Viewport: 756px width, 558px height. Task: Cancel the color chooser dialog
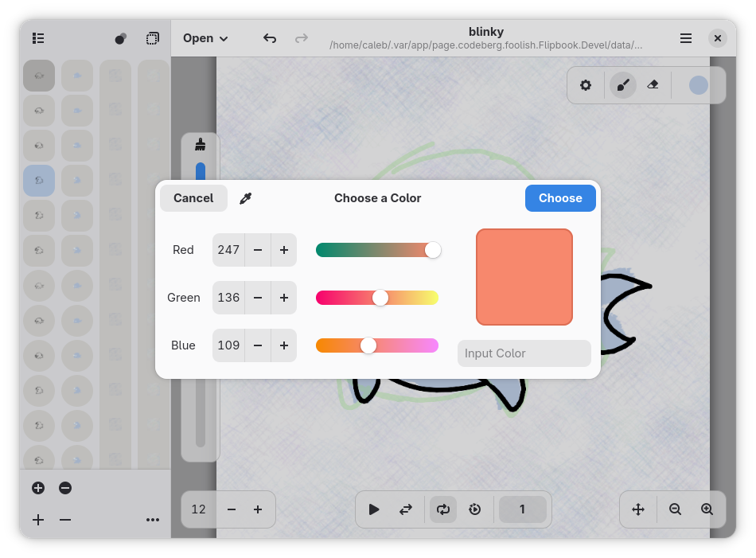(193, 198)
